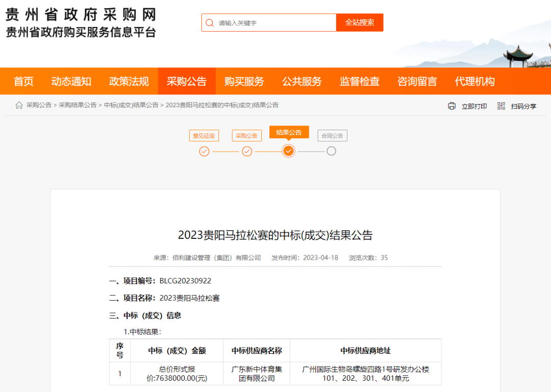Open the 购买服务 menu item
This screenshot has width=551, height=392.
click(244, 81)
